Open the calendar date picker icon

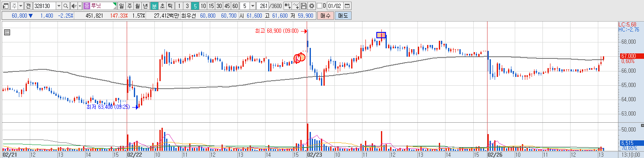click(347, 6)
